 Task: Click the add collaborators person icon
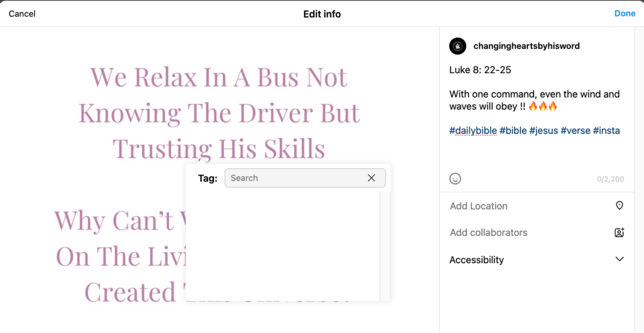pyautogui.click(x=619, y=233)
